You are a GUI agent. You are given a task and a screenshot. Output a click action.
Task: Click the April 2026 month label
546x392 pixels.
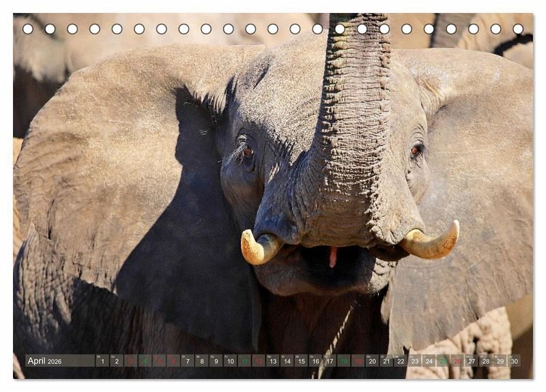pyautogui.click(x=45, y=361)
